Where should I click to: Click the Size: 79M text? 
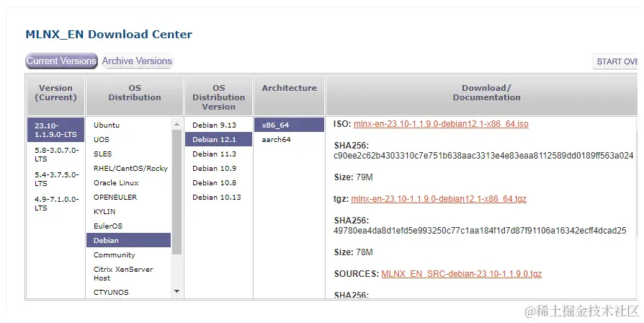click(354, 177)
